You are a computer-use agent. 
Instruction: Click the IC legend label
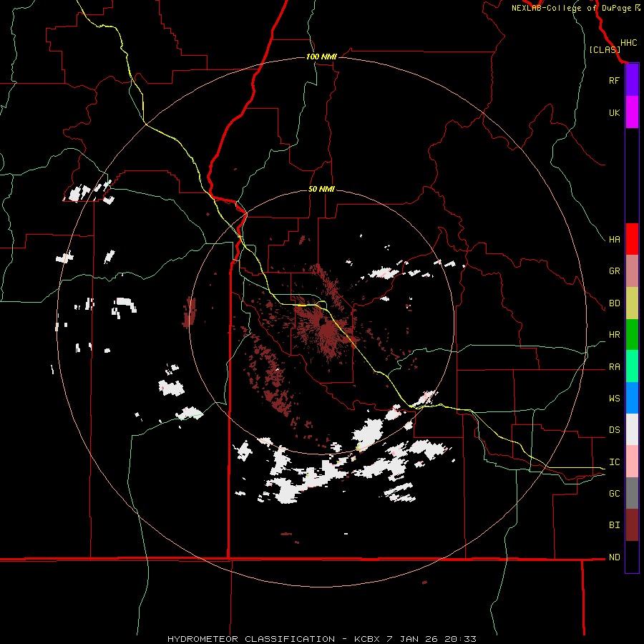pos(614,462)
